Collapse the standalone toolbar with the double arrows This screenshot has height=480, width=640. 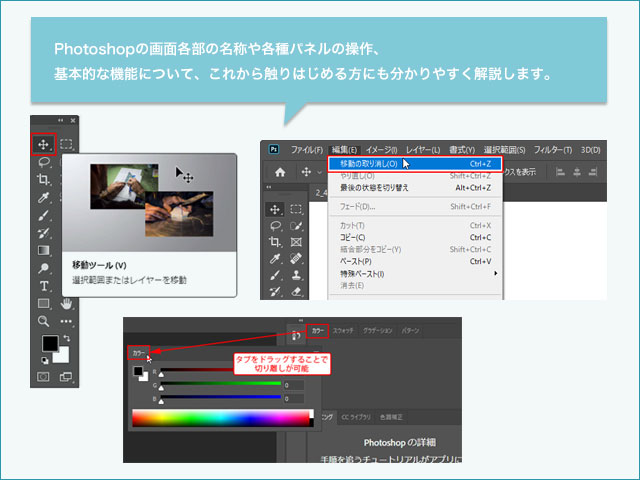[x=60, y=120]
